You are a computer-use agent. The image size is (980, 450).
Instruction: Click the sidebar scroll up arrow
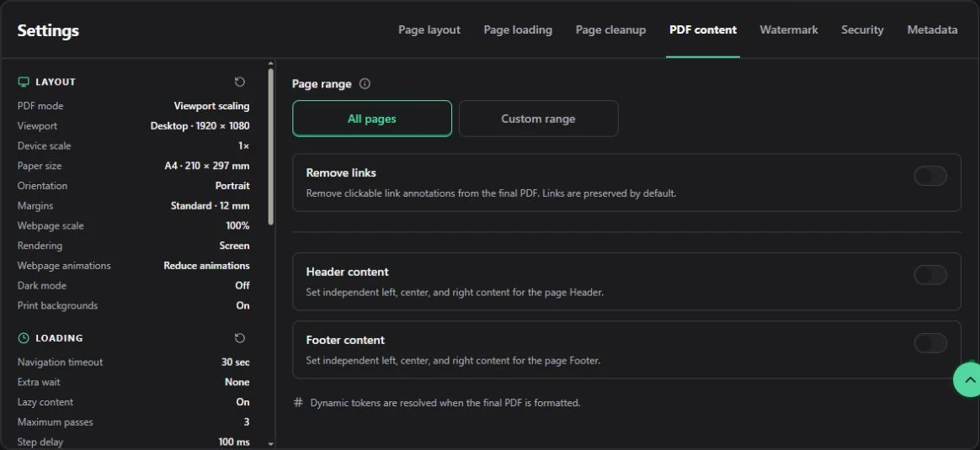click(270, 63)
